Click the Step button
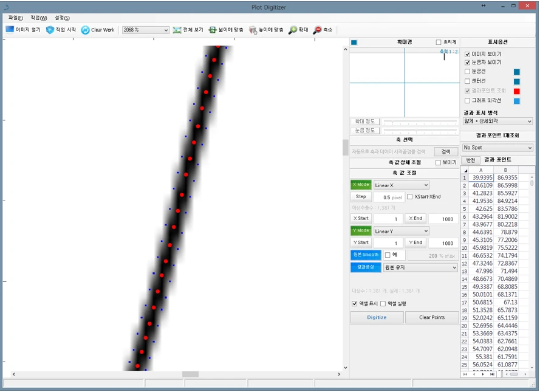 [361, 196]
